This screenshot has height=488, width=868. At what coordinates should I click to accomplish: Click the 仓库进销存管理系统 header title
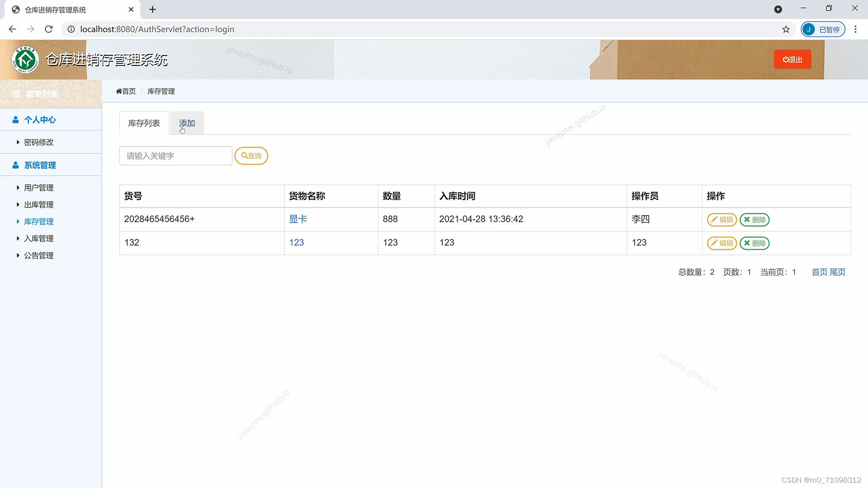pyautogui.click(x=107, y=60)
